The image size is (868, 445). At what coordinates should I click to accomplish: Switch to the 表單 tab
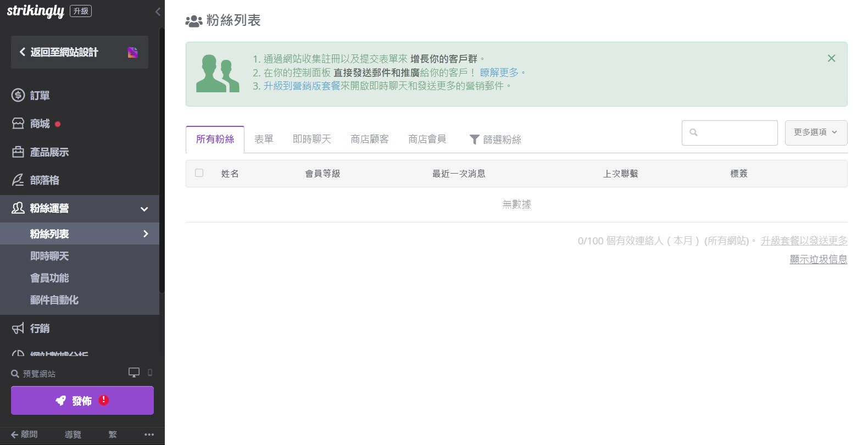pos(264,140)
